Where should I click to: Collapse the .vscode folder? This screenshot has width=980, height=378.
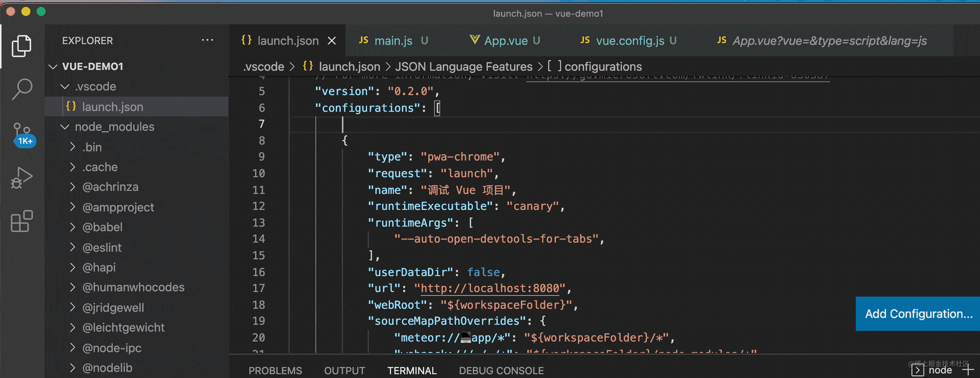[x=65, y=87]
